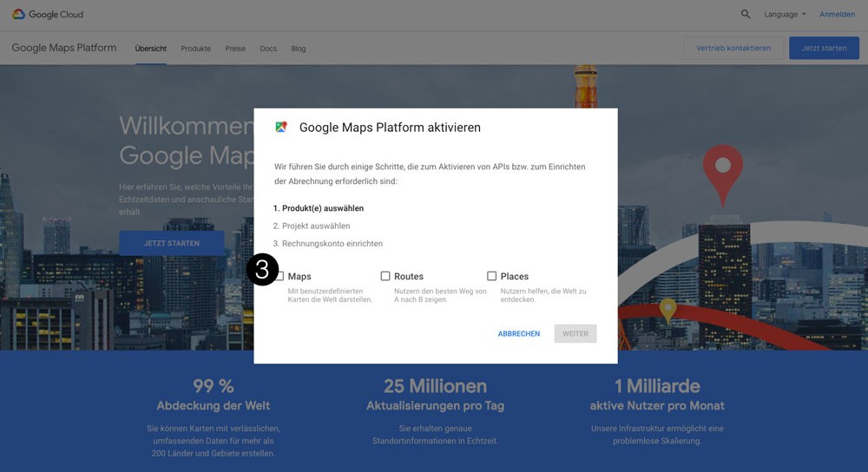Click the red map pin marker
Viewport: 868px width, 472px height.
(722, 172)
